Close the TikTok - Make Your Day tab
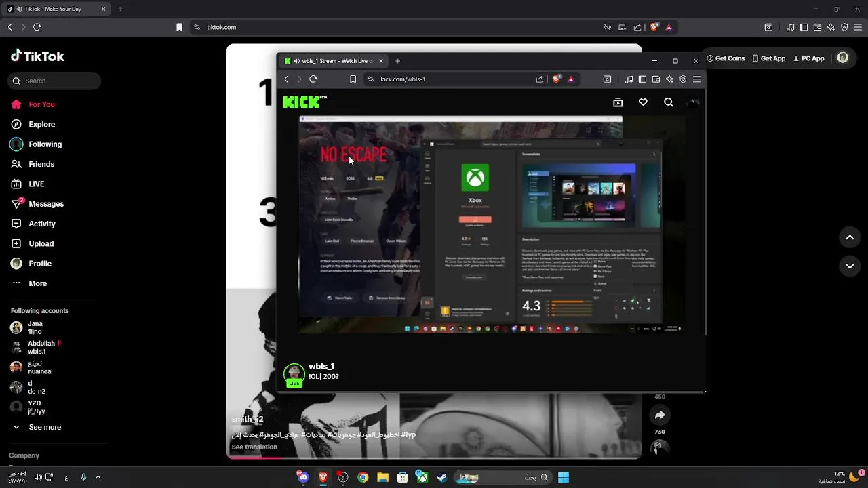 (103, 9)
